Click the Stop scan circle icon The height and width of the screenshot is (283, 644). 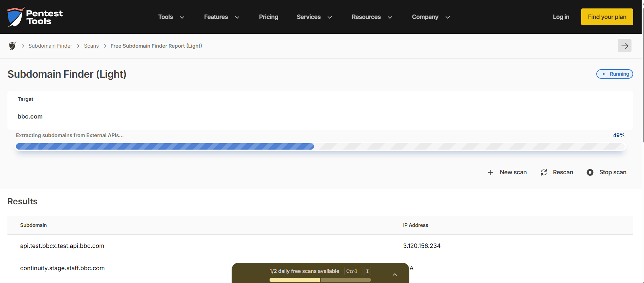click(590, 173)
